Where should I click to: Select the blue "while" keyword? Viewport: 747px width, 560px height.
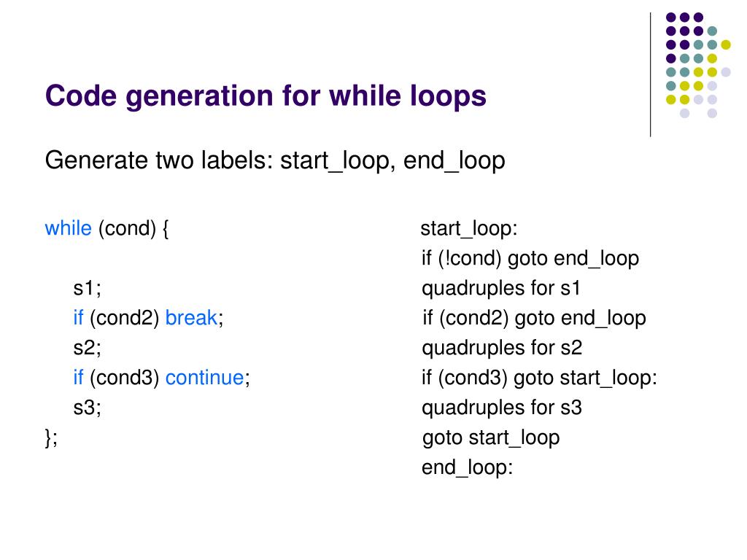pos(68,228)
